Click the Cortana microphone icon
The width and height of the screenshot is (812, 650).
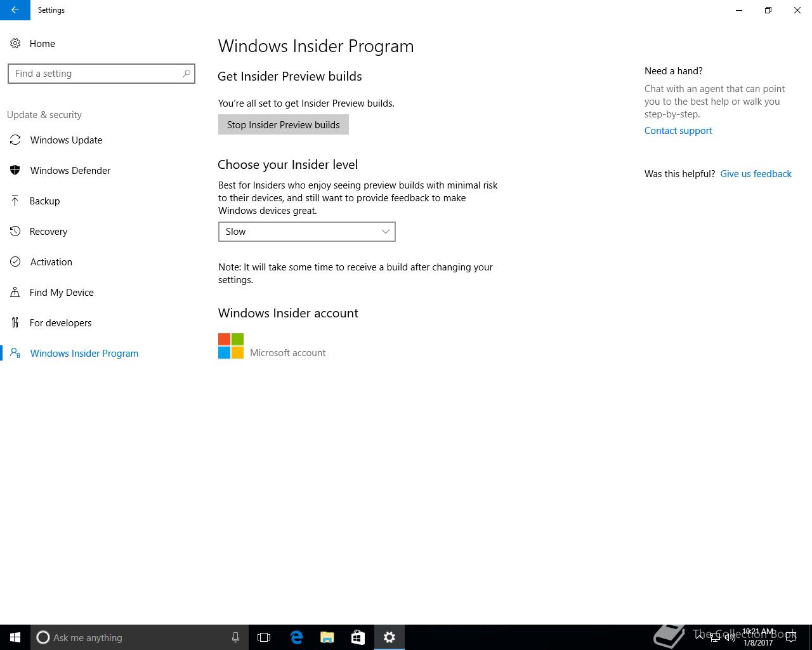tap(235, 637)
